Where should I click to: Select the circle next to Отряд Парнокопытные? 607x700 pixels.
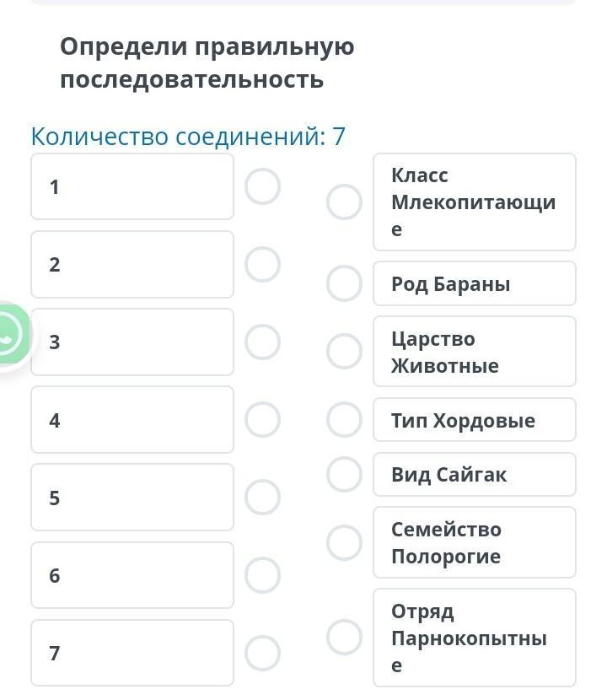pos(344,637)
